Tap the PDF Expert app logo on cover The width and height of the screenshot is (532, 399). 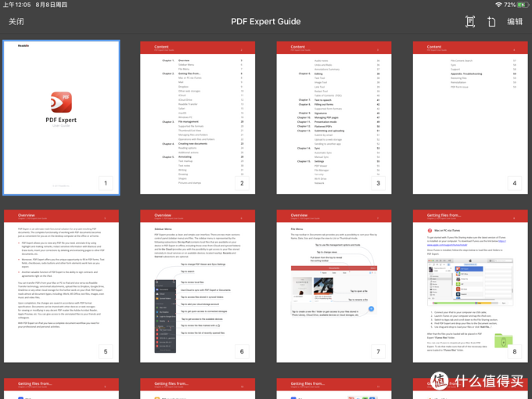click(x=61, y=102)
